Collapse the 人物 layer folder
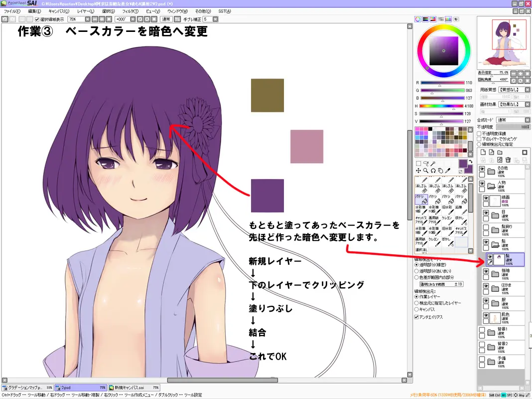 pyautogui.click(x=491, y=186)
